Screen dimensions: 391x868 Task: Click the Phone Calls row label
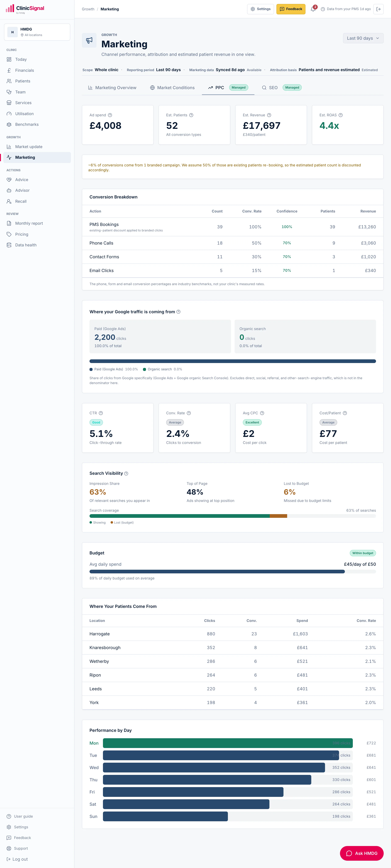101,243
